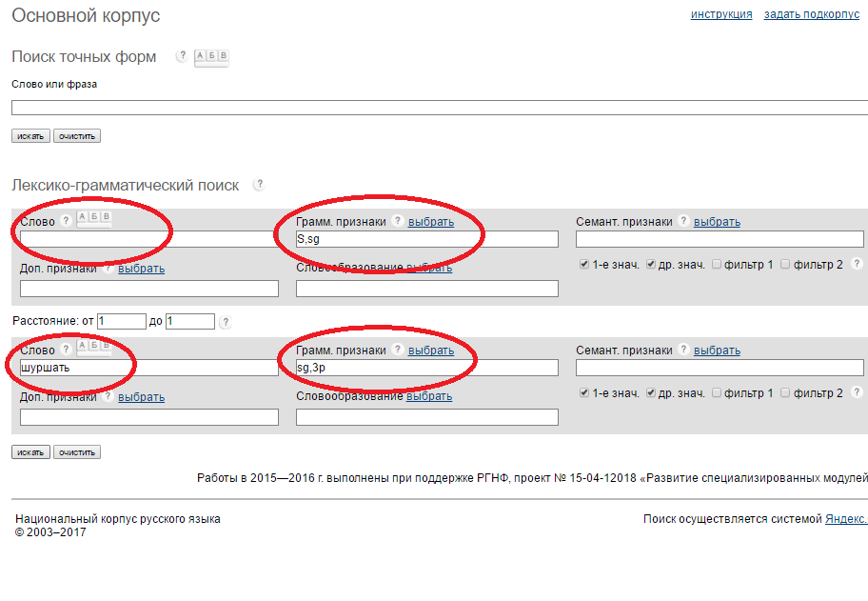Enable 'фильтр 2' in first word block
Viewport: 868px width, 601px height.
coord(785,264)
